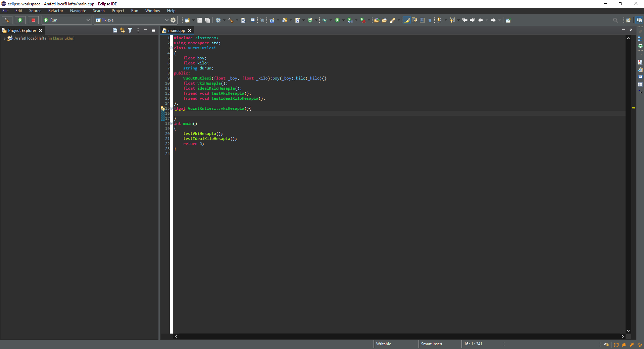Open the Navigate menu
This screenshot has height=349, width=644.
(78, 11)
